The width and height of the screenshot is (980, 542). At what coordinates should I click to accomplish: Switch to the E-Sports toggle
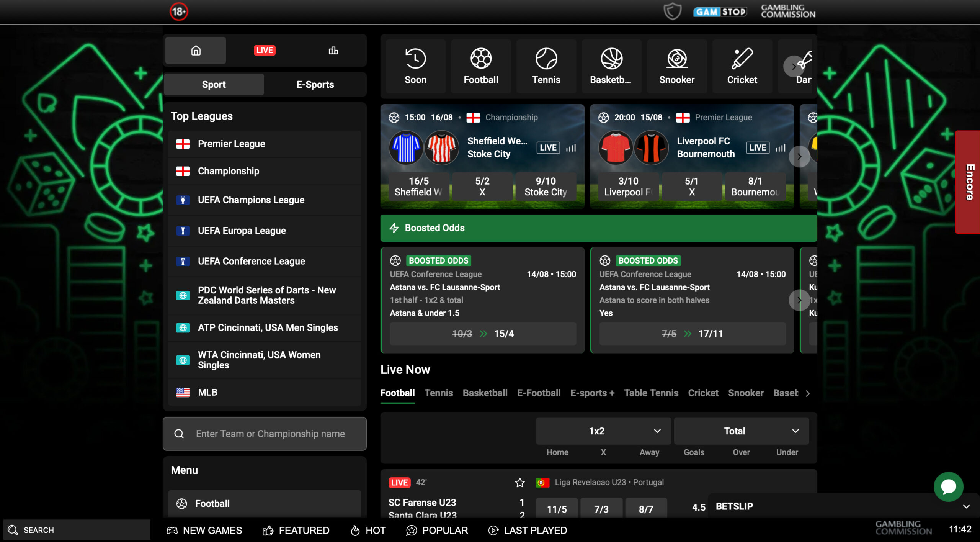pos(315,84)
